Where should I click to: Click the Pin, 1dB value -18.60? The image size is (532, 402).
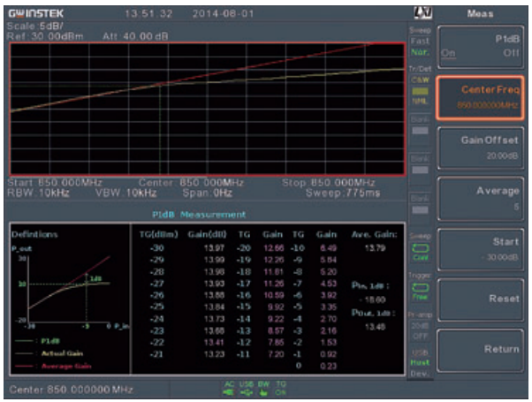[x=375, y=300]
